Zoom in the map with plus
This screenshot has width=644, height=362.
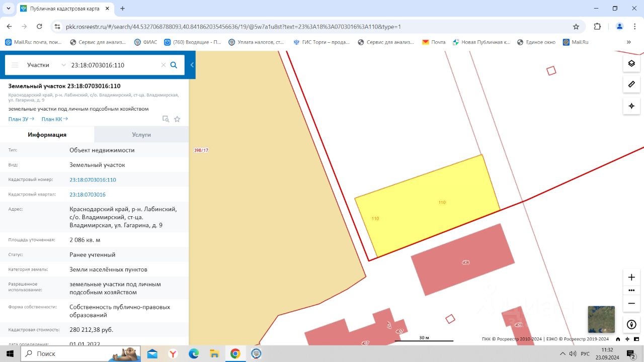(x=631, y=277)
